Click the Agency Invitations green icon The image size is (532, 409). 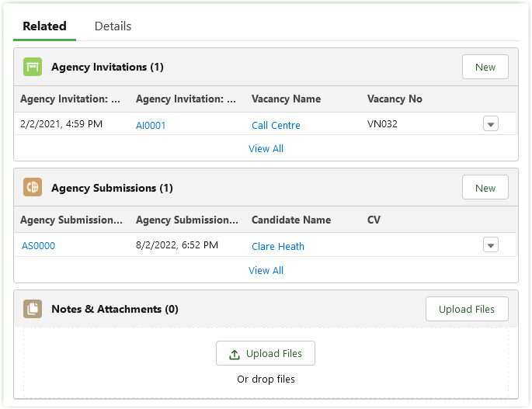click(x=33, y=67)
